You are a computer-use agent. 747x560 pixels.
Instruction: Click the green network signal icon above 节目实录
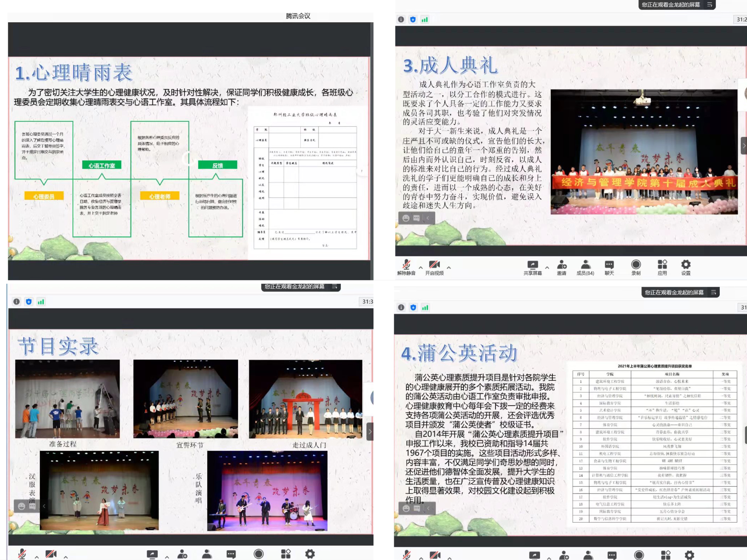pyautogui.click(x=41, y=302)
